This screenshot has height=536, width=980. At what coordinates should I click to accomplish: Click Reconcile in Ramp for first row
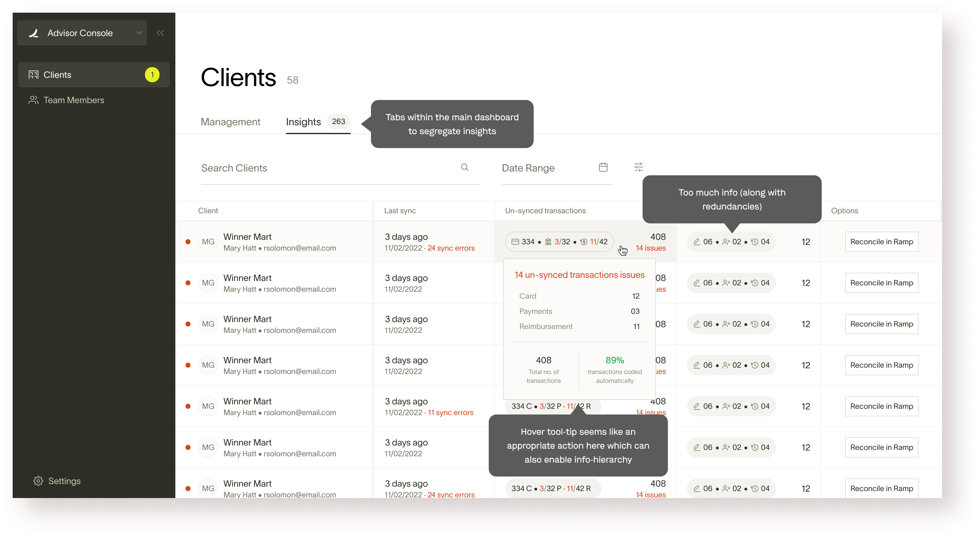(881, 242)
